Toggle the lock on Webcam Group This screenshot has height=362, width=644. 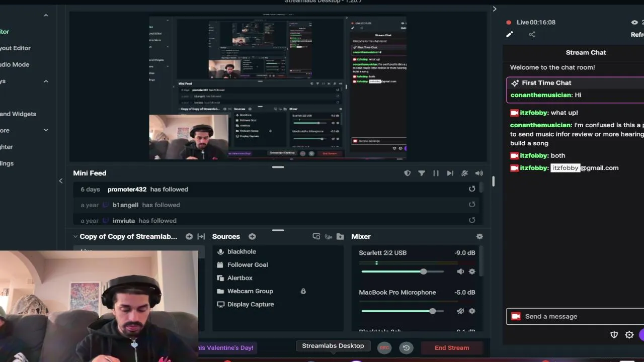pos(303,291)
